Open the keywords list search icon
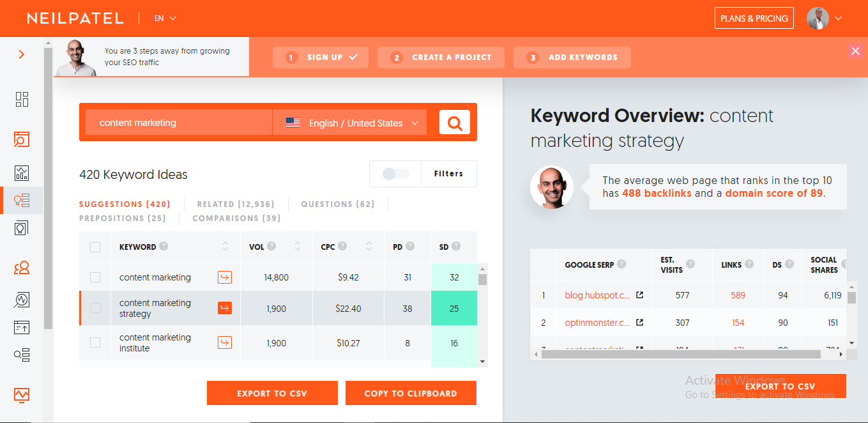Image resolution: width=868 pixels, height=423 pixels. tap(22, 355)
